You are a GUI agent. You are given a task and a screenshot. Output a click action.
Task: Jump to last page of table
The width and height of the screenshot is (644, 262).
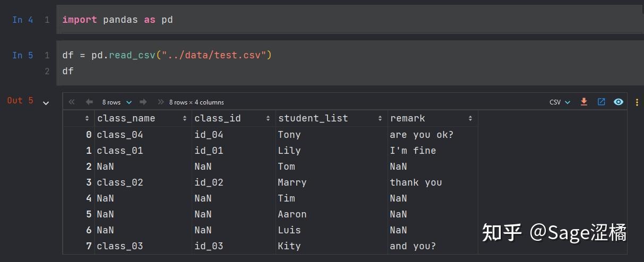pyautogui.click(x=160, y=102)
